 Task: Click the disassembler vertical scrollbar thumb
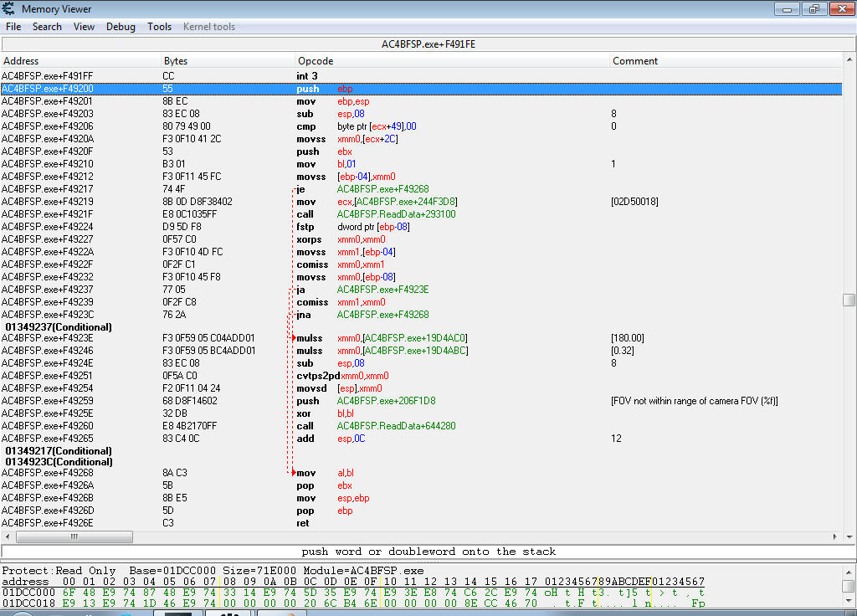[x=849, y=300]
